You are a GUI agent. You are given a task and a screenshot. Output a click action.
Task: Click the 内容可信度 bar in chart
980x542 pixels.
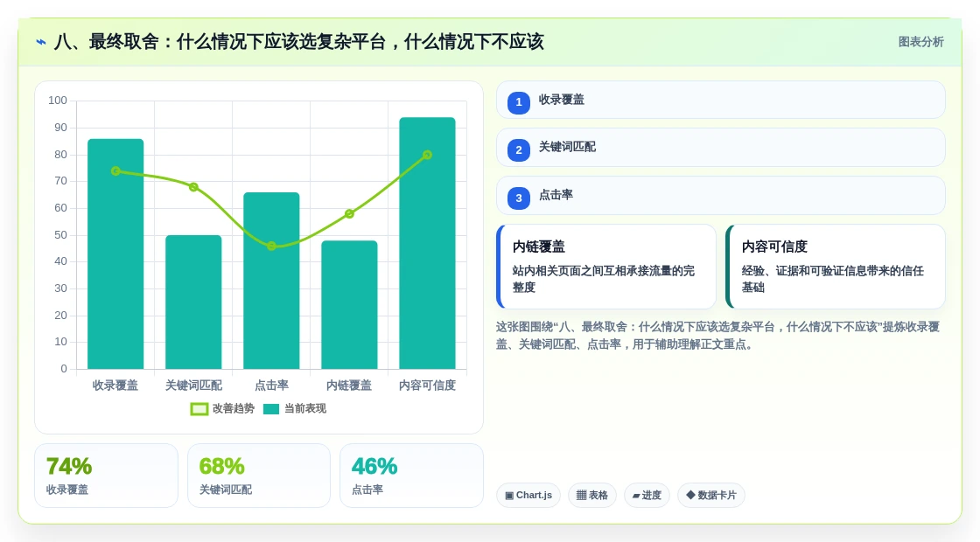pos(428,243)
